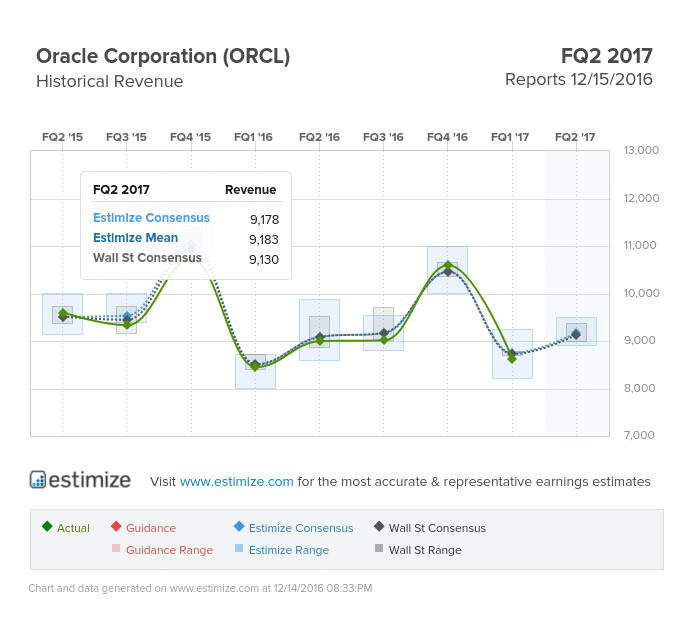Click the light blue Estimize Range square

239,548
